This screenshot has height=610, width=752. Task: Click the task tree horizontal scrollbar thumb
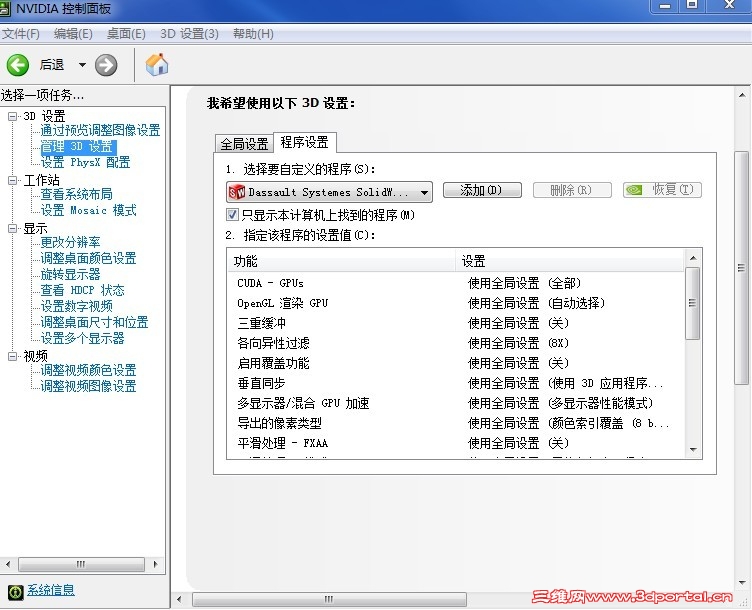click(81, 564)
